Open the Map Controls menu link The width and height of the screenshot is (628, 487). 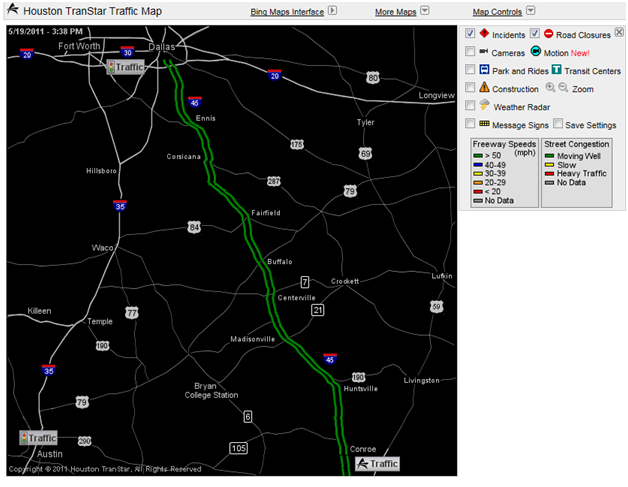click(x=497, y=12)
